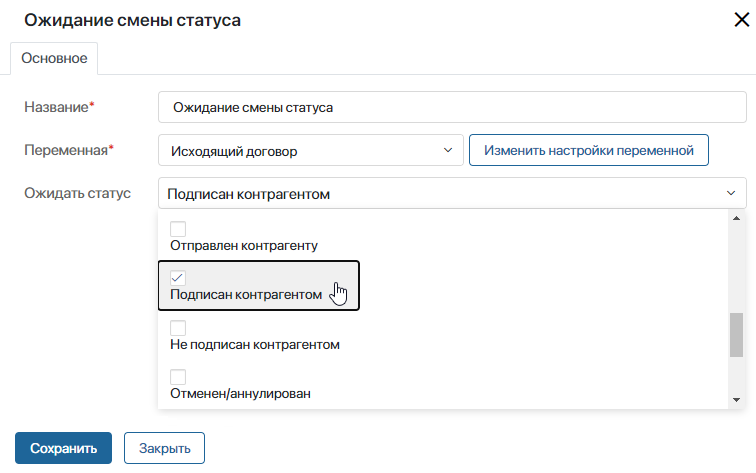The height and width of the screenshot is (473, 756).
Task: Choose the Отменен/аннулирован list entry
Action: tap(240, 394)
